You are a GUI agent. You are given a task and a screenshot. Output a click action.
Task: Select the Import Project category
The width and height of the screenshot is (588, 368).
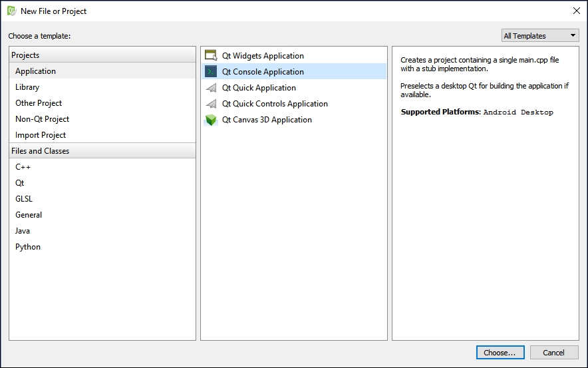(102, 135)
